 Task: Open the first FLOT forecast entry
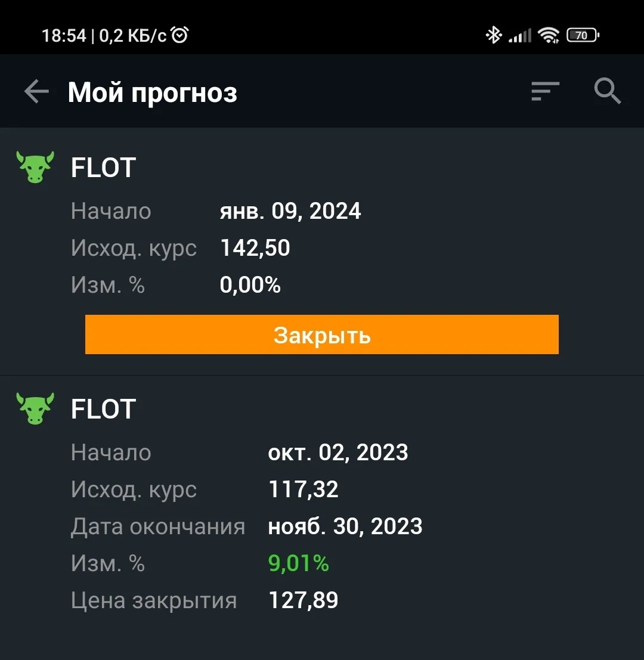[322, 251]
